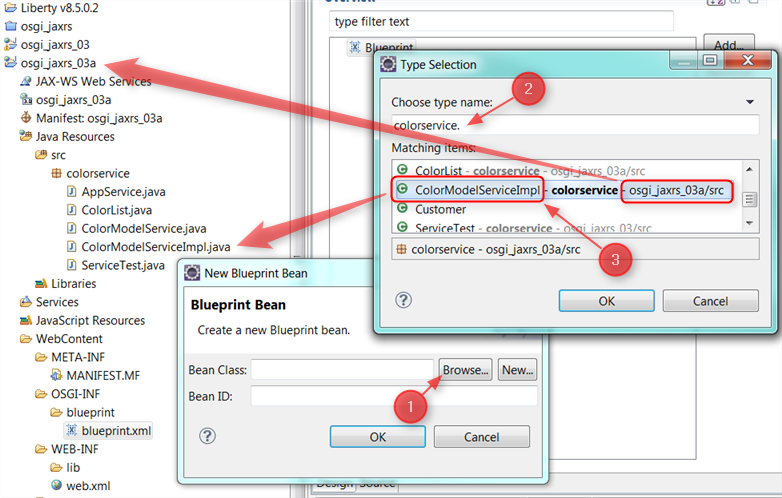Select the colorservice package icon in tree

tap(57, 173)
